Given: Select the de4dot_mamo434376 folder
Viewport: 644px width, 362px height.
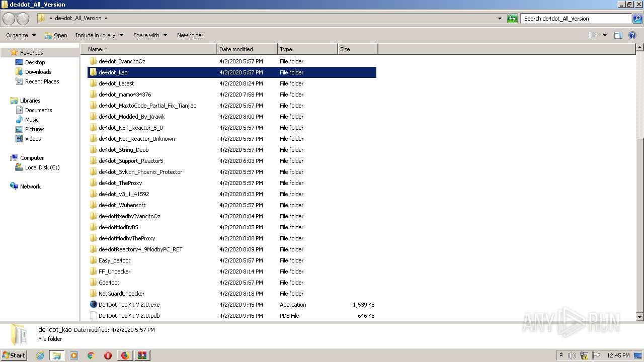Looking at the screenshot, I should point(232,95).
